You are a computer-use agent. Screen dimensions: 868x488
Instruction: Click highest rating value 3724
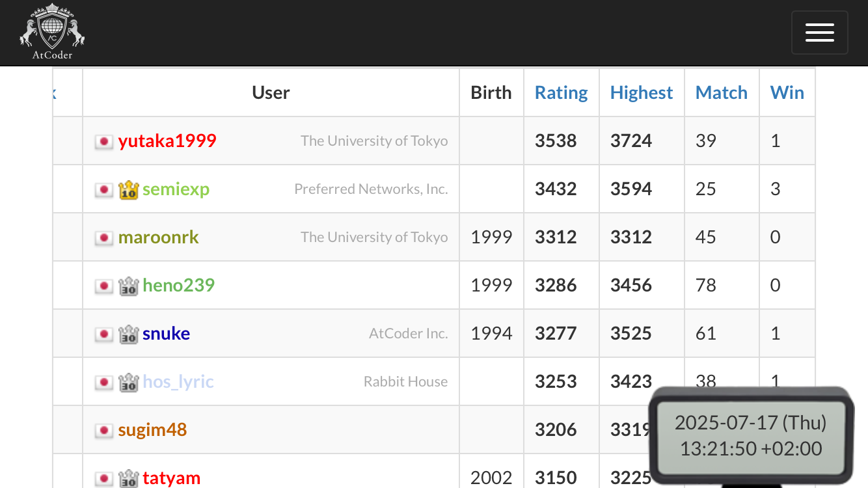click(631, 141)
